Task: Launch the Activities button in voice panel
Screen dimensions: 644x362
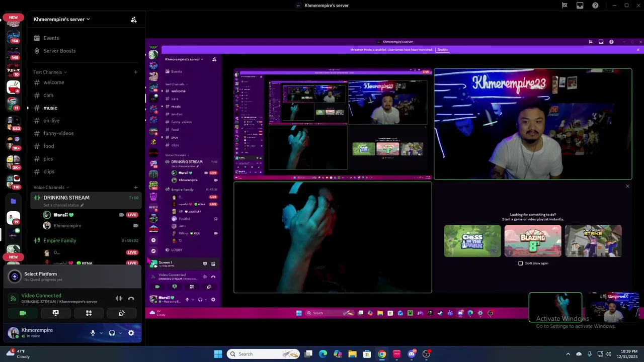Action: 89,313
